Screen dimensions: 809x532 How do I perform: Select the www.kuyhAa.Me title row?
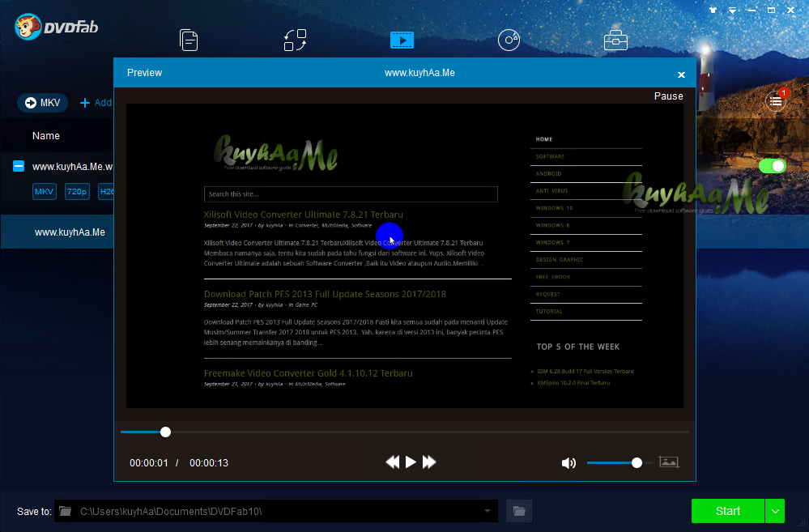(x=57, y=232)
